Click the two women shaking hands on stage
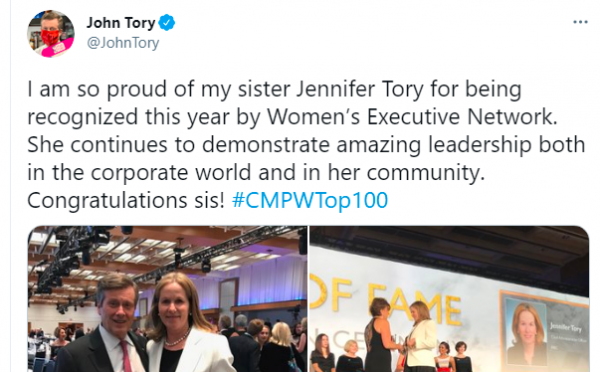The height and width of the screenshot is (372, 600). 401,335
